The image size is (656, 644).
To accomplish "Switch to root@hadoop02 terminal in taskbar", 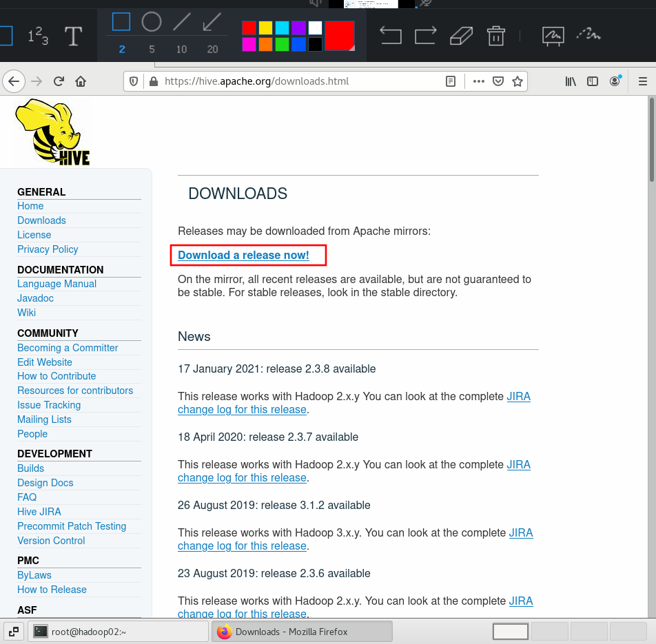I will click(x=118, y=632).
